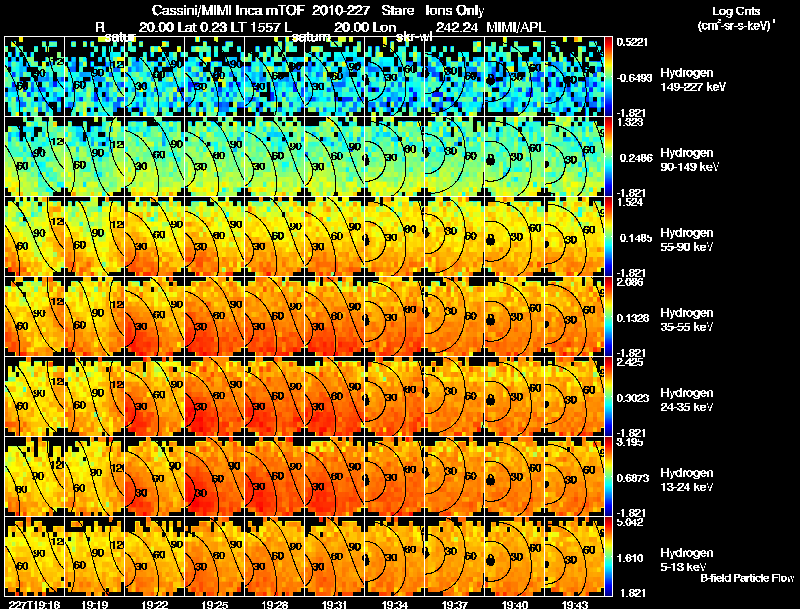The image size is (800, 609).
Task: Select the Hydrogen 35-55 keV label
Action: click(x=687, y=320)
